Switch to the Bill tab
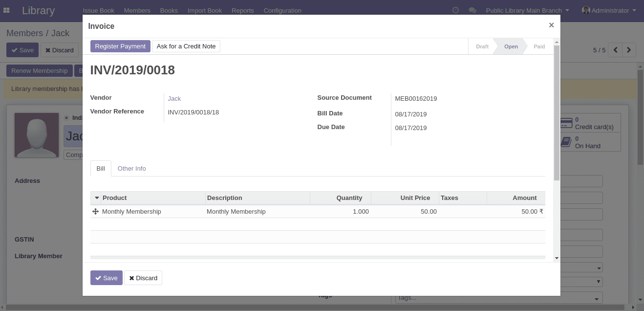This screenshot has height=311, width=644. pyautogui.click(x=101, y=168)
